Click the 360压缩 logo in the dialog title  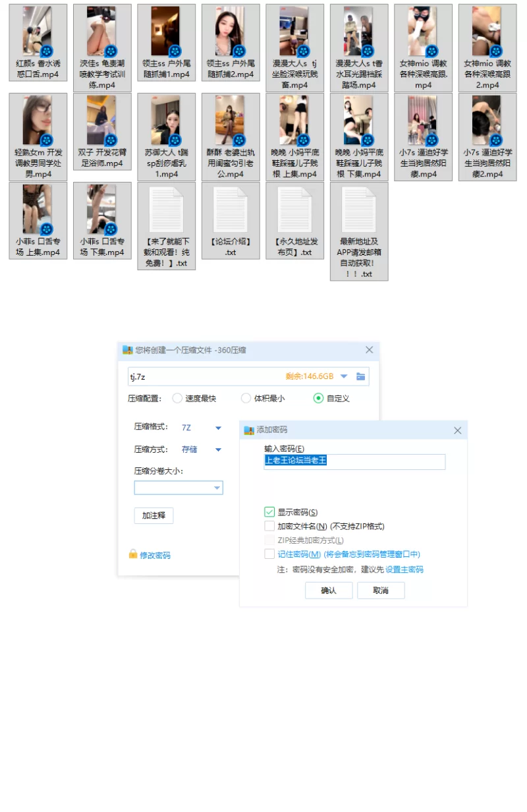pos(128,350)
